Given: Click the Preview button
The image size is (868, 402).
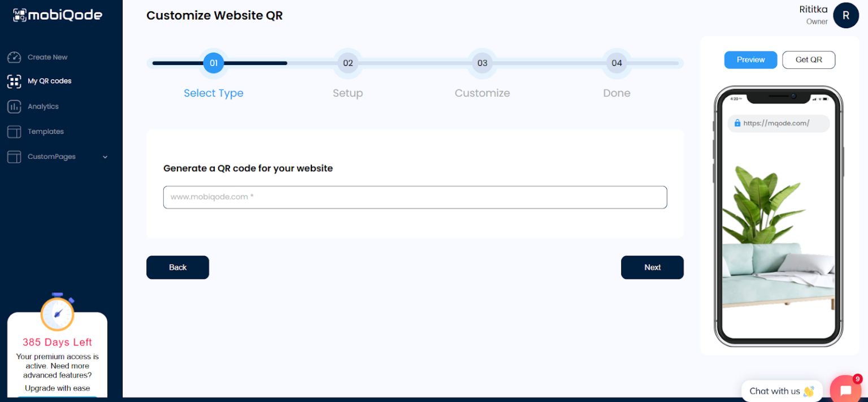Looking at the screenshot, I should click(750, 59).
